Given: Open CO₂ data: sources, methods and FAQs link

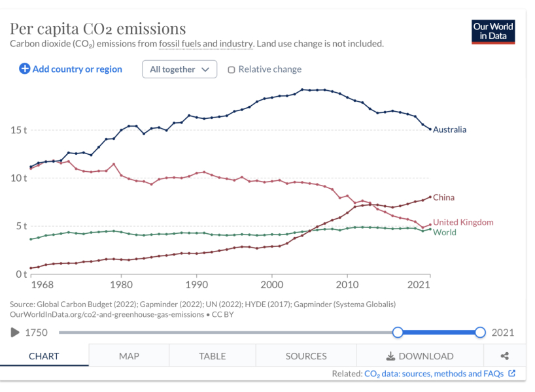Looking at the screenshot, I should click(x=434, y=374).
